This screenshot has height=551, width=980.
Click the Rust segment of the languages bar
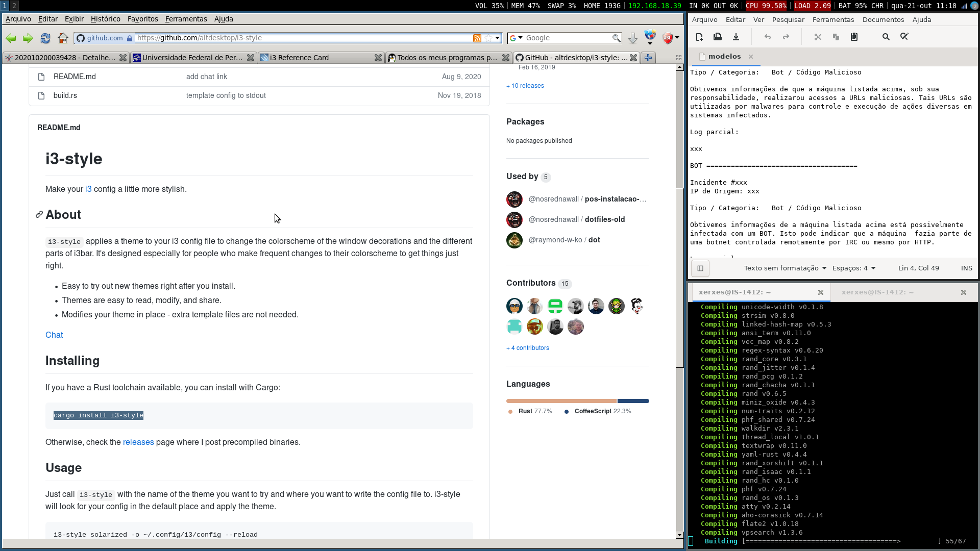coord(561,401)
